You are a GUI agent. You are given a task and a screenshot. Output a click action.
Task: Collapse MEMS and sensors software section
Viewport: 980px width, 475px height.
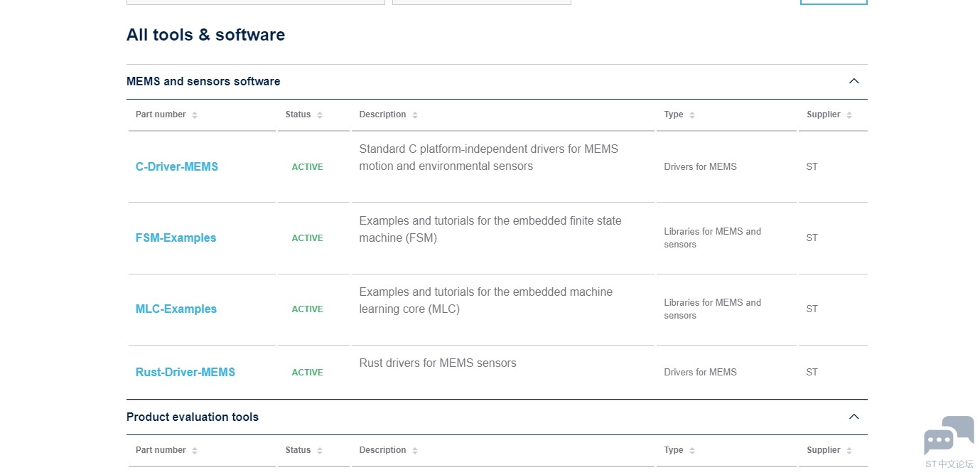(x=854, y=81)
